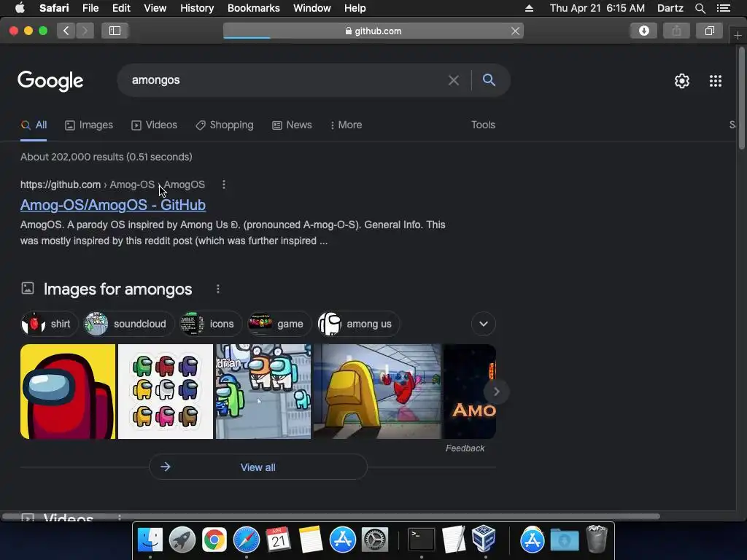Go back with Safari's back arrow

click(66, 31)
